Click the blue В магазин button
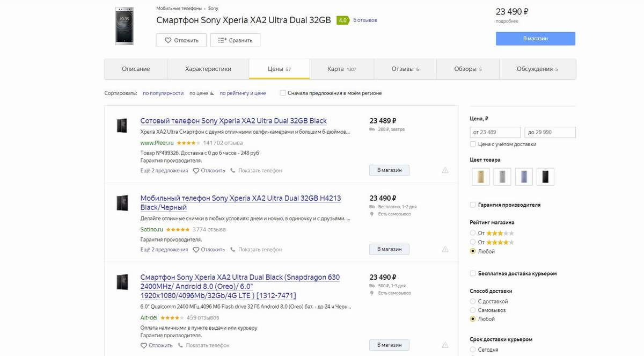This screenshot has height=356, width=644. [x=535, y=39]
